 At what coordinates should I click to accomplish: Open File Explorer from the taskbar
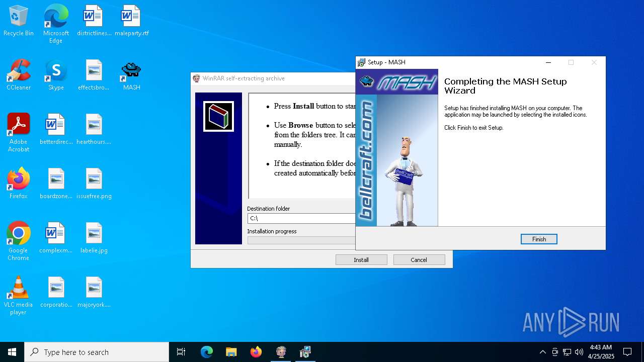(231, 352)
